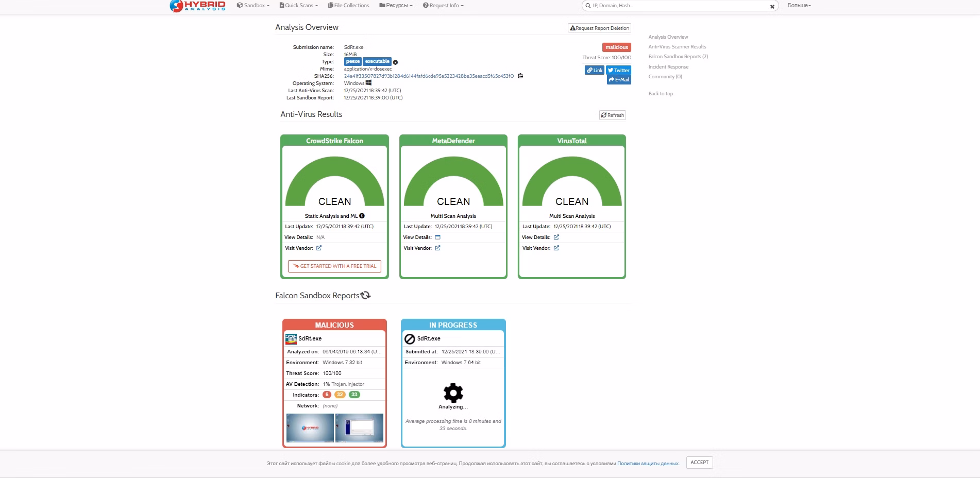The height and width of the screenshot is (478, 980).
Task: Click the green indicator badge showing 33
Action: (354, 395)
